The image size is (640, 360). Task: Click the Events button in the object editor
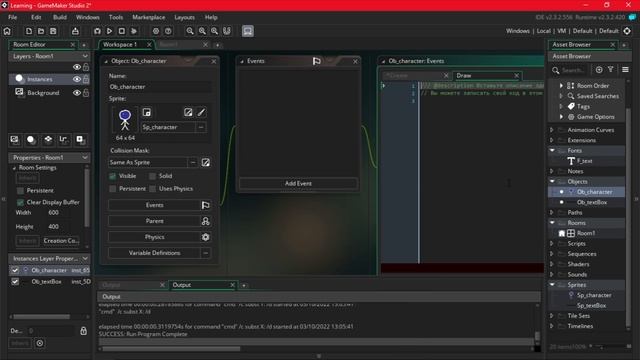click(154, 205)
